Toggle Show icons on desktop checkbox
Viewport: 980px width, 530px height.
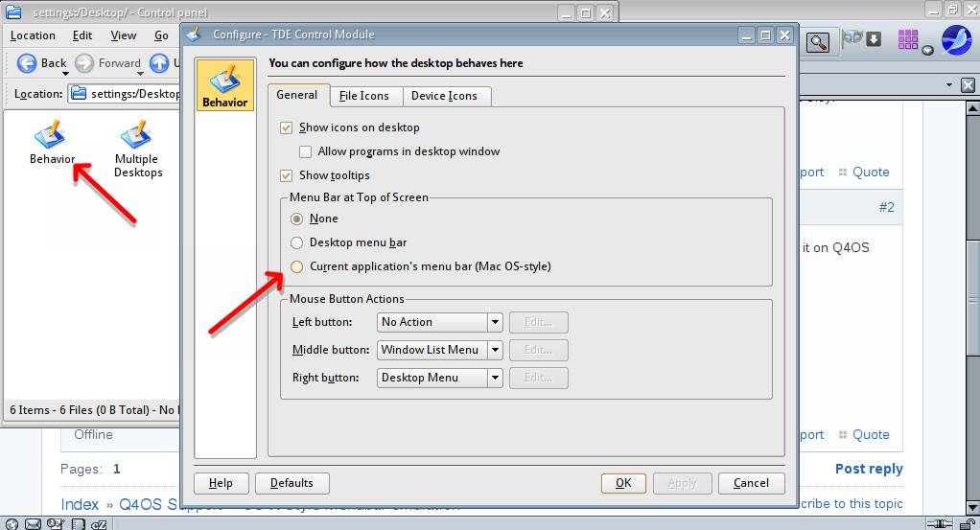(286, 127)
